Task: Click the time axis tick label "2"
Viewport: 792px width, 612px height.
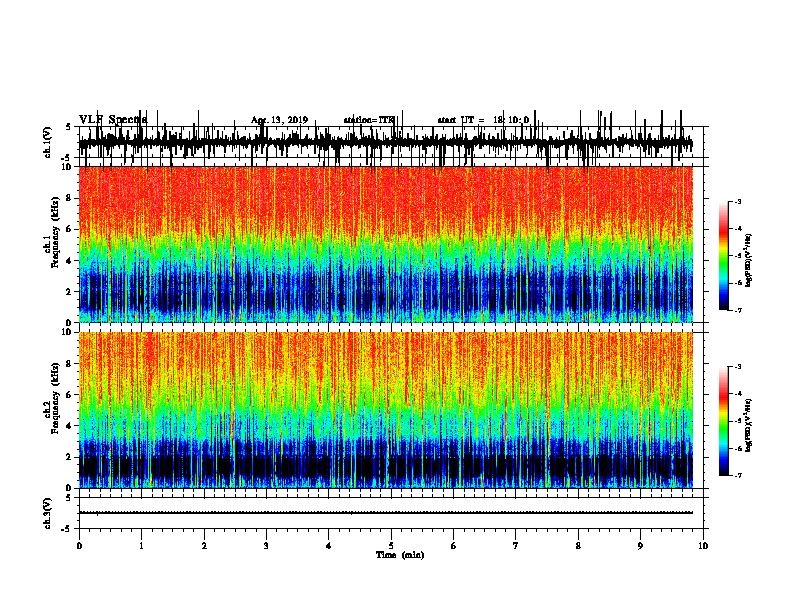Action: click(204, 546)
